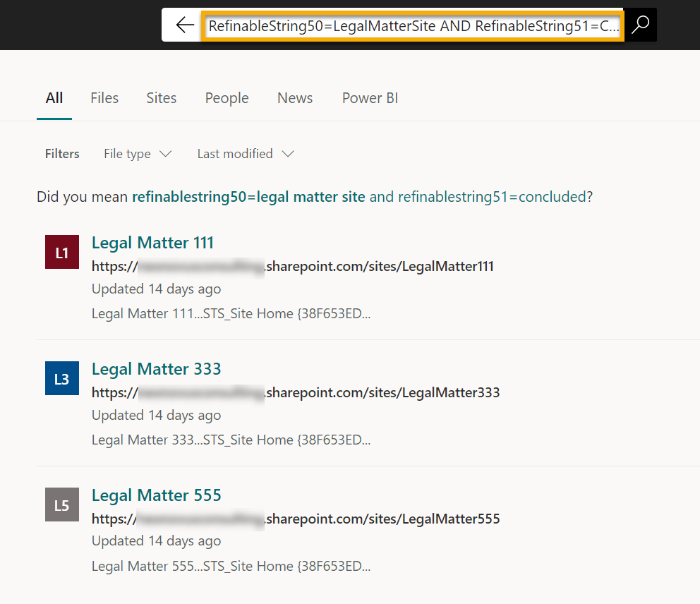Open the Power BI tab

[370, 98]
